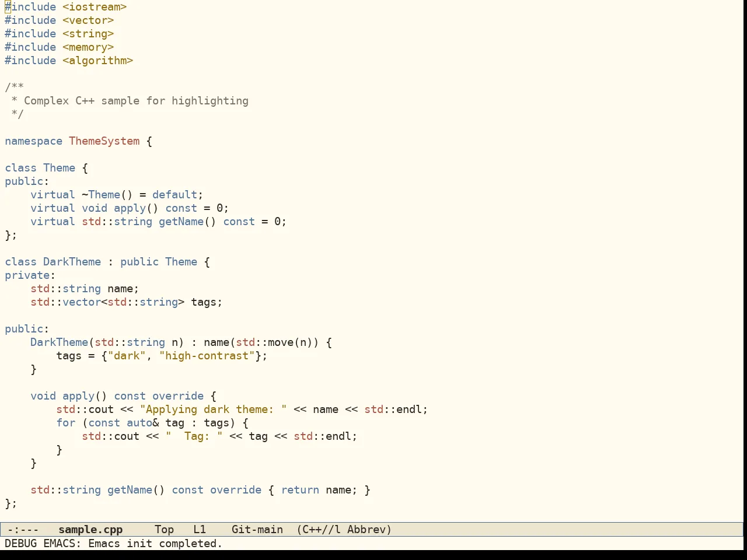The width and height of the screenshot is (747, 560).
Task: Click the L1 line number indicator
Action: coord(200,530)
